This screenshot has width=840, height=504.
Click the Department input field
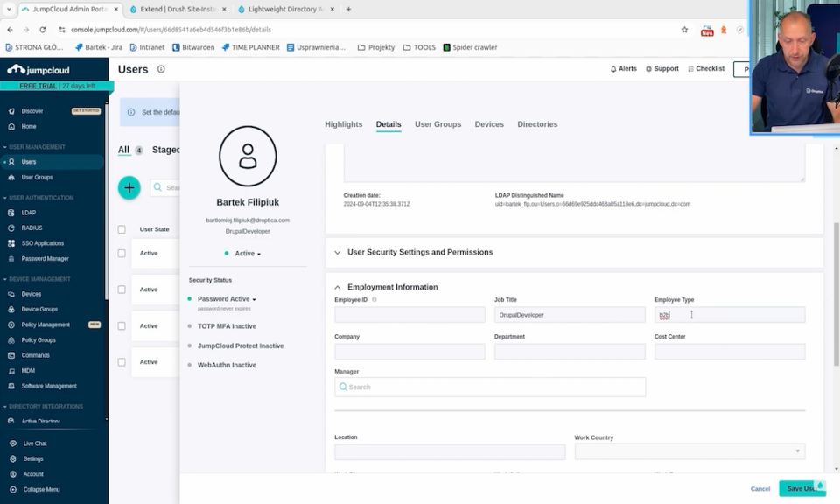pos(570,352)
